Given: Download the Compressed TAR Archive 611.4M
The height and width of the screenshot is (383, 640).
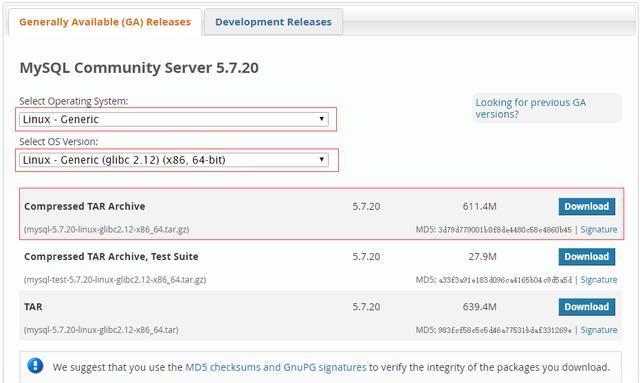Looking at the screenshot, I should 587,207.
